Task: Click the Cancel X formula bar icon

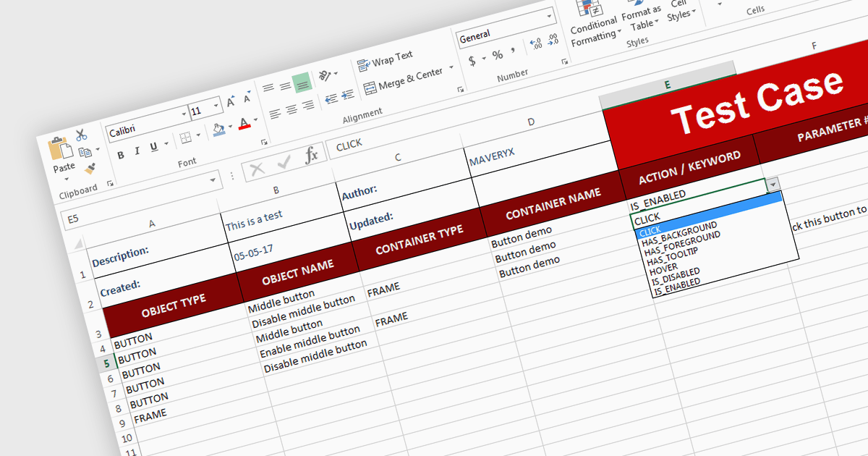Action: [x=257, y=169]
